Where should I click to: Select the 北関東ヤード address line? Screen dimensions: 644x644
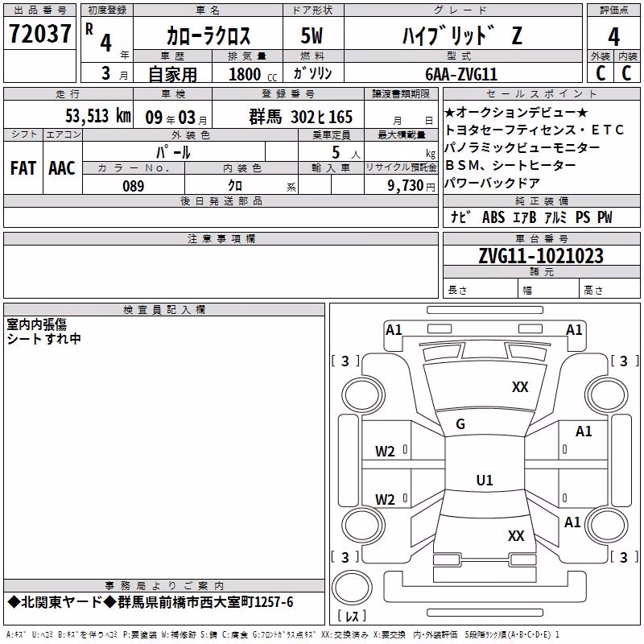(151, 602)
